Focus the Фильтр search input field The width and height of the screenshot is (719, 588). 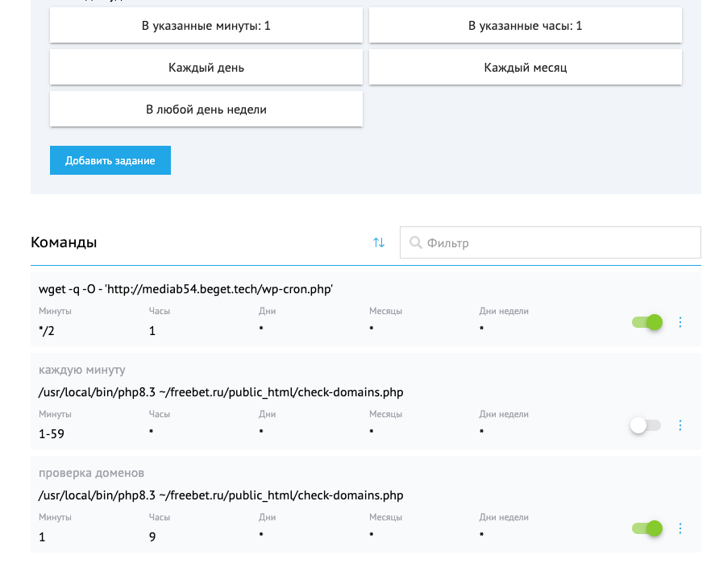pyautogui.click(x=551, y=242)
